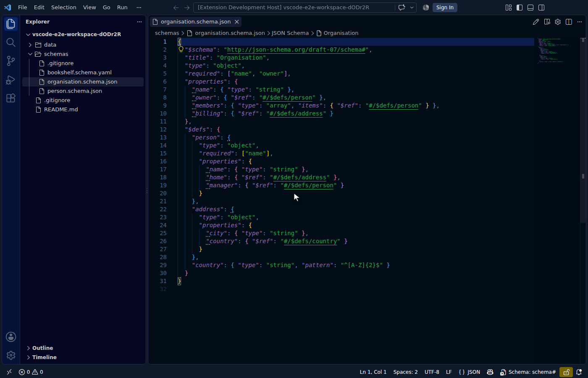Screen dimensions: 588x378
Task: Navigate forward with the right arrow
Action: tap(187, 8)
